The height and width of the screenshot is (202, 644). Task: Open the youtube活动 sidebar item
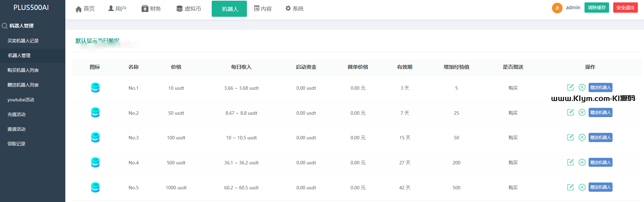21,100
